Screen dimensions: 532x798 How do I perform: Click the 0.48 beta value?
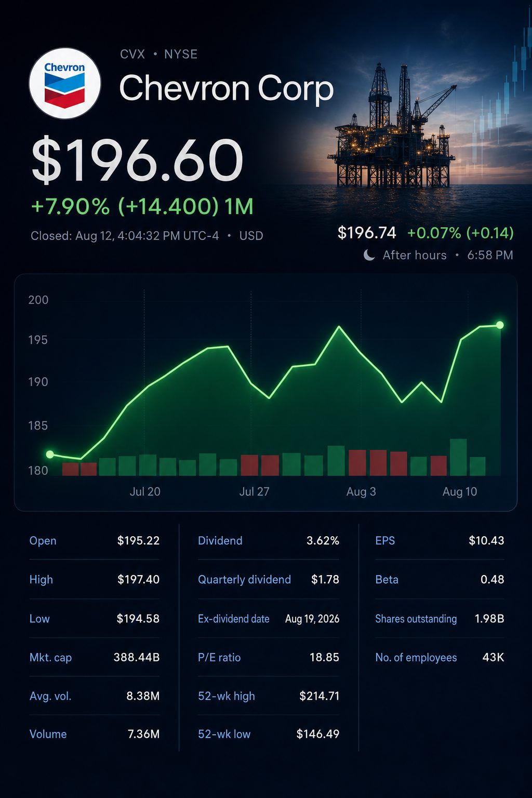point(492,579)
